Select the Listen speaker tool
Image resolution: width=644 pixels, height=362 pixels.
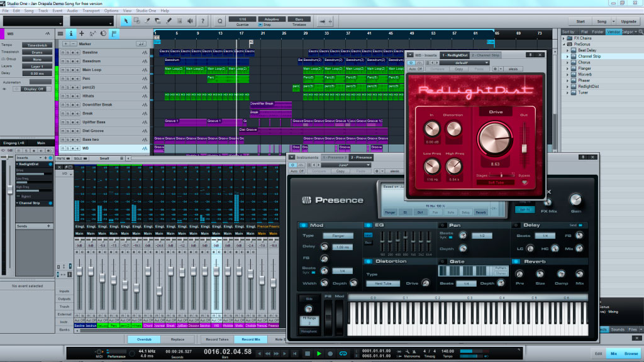(190, 21)
